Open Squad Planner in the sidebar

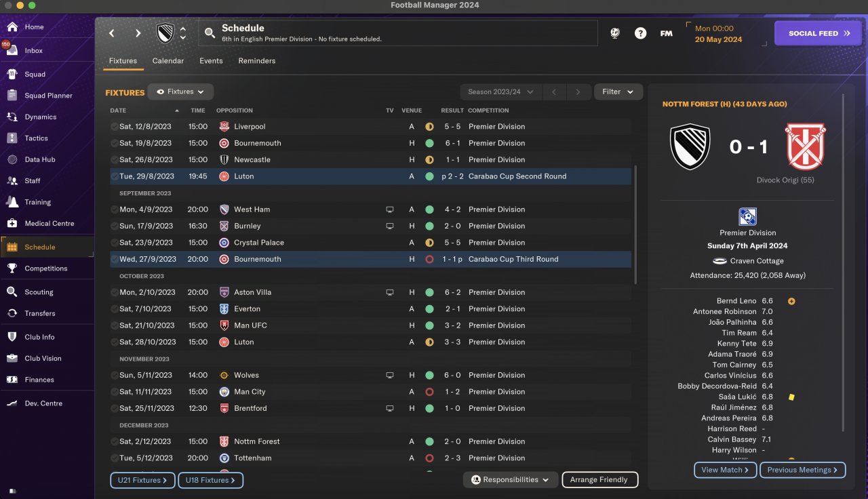48,96
